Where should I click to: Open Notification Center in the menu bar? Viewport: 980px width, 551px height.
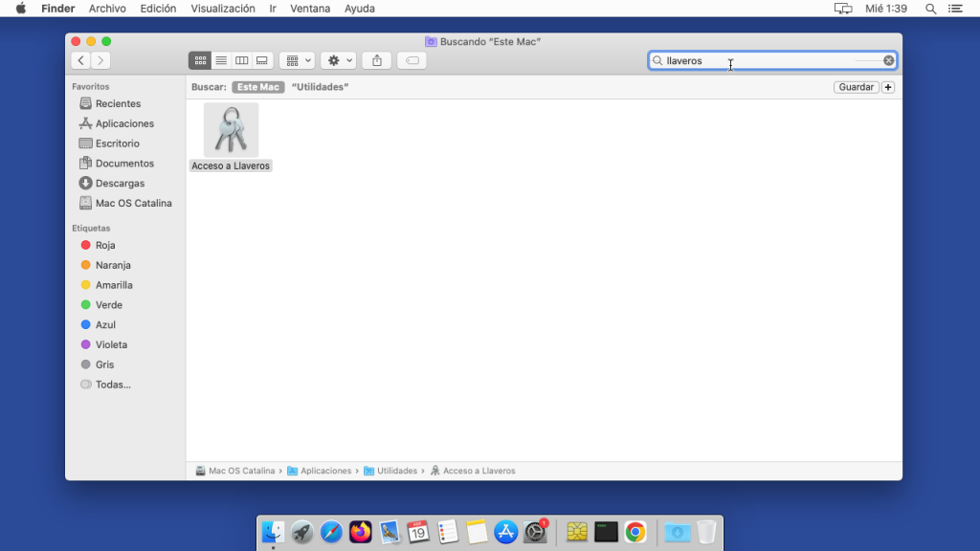click(955, 9)
